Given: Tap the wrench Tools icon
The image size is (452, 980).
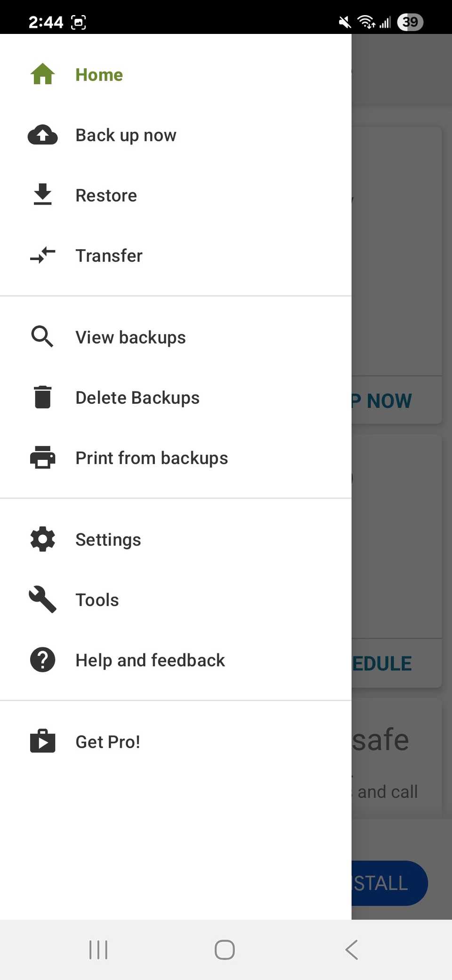Looking at the screenshot, I should pyautogui.click(x=42, y=599).
